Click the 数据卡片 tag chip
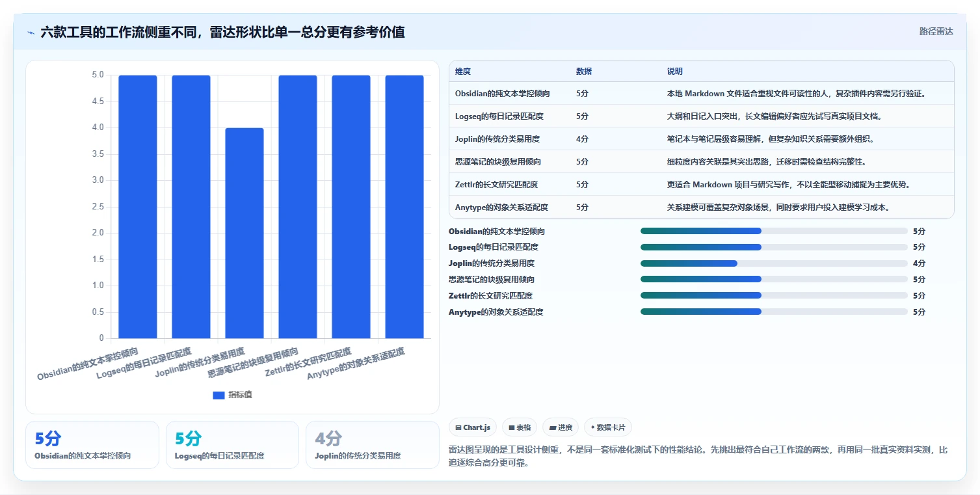The image size is (980, 495). click(608, 427)
